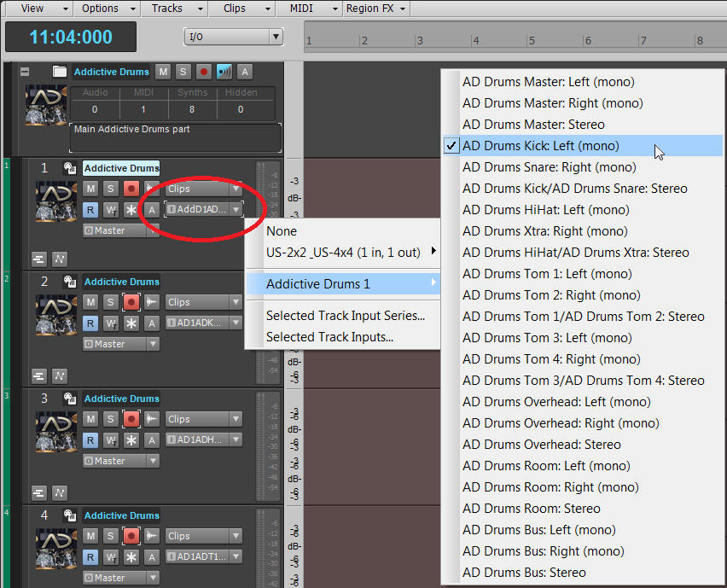Toggle automation write on track 2

click(111, 323)
